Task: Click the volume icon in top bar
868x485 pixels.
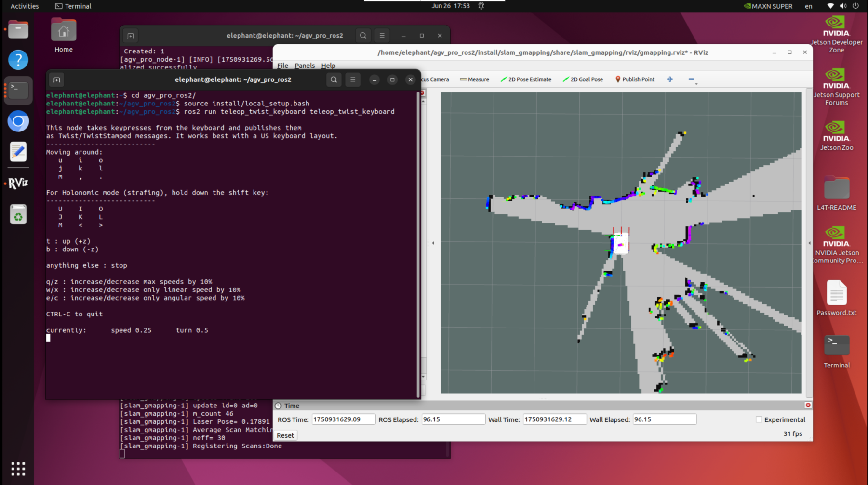Action: click(x=843, y=6)
